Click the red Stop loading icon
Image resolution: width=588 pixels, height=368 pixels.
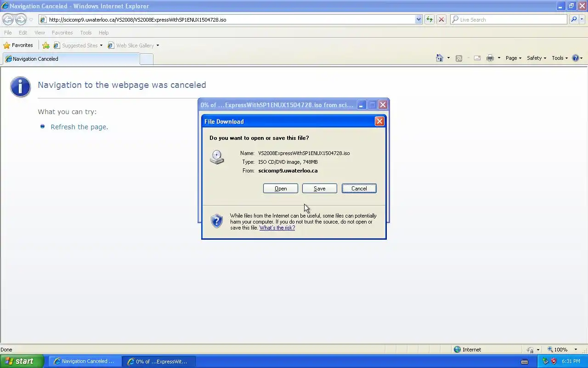coord(441,20)
